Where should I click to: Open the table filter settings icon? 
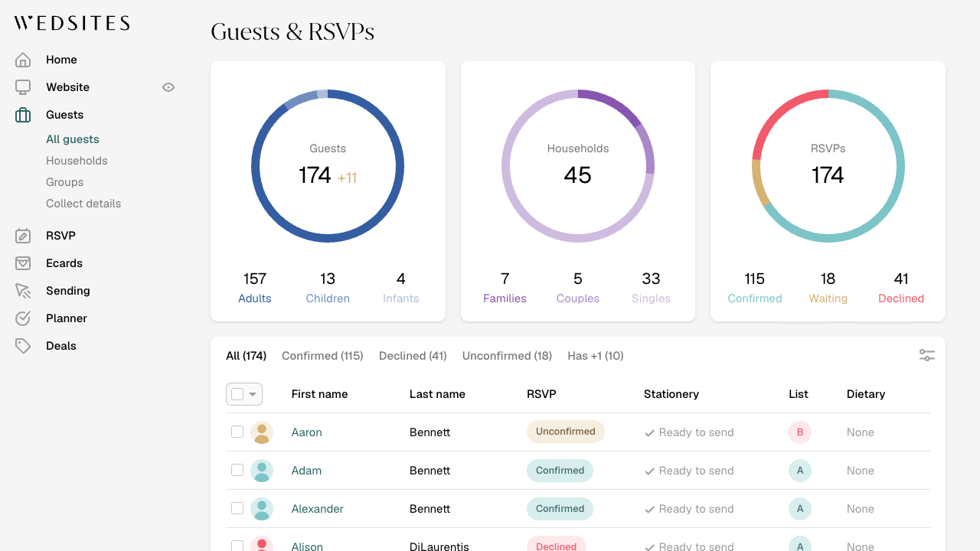click(x=927, y=355)
